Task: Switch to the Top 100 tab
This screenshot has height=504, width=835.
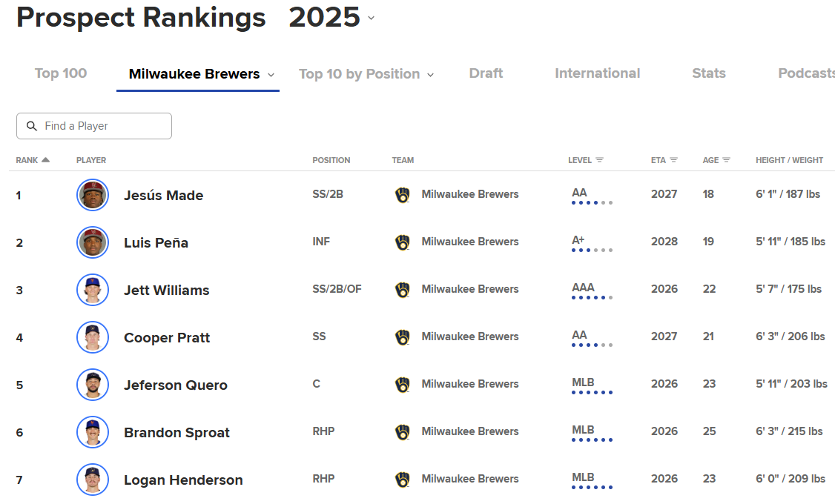Action: pos(61,73)
